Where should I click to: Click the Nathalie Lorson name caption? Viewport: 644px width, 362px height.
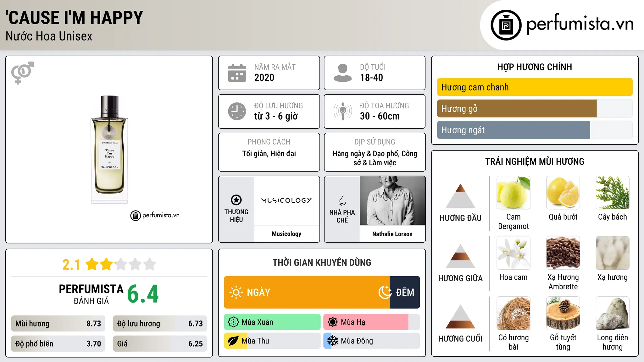392,234
